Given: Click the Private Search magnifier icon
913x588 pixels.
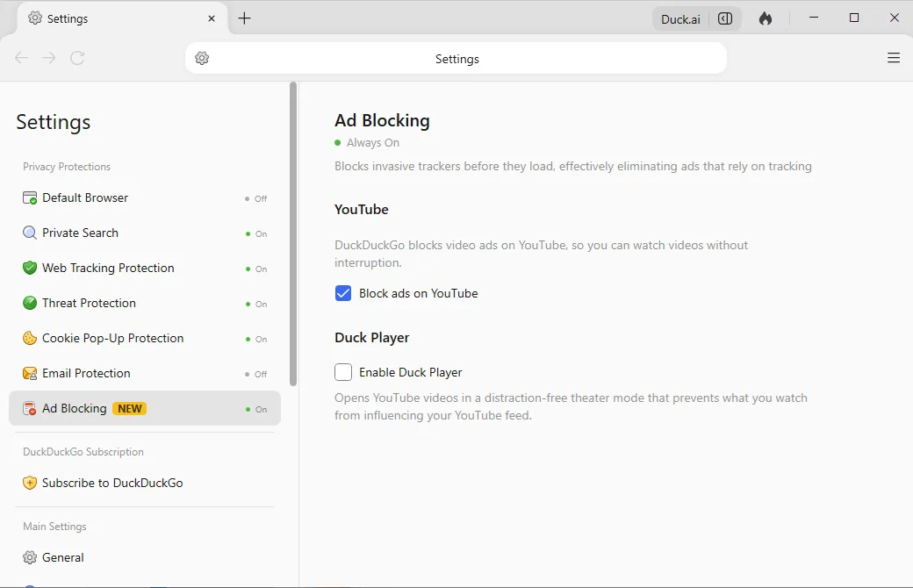Looking at the screenshot, I should (x=30, y=233).
